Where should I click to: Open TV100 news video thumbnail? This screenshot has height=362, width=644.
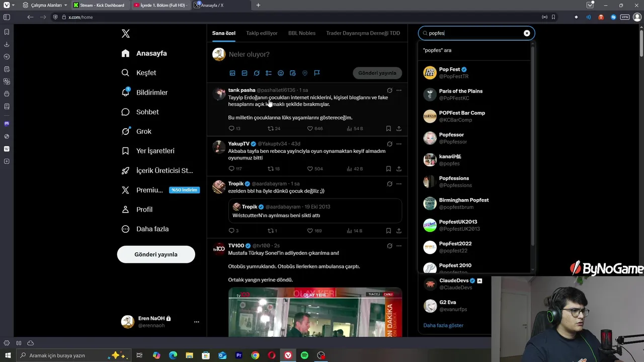(x=315, y=312)
